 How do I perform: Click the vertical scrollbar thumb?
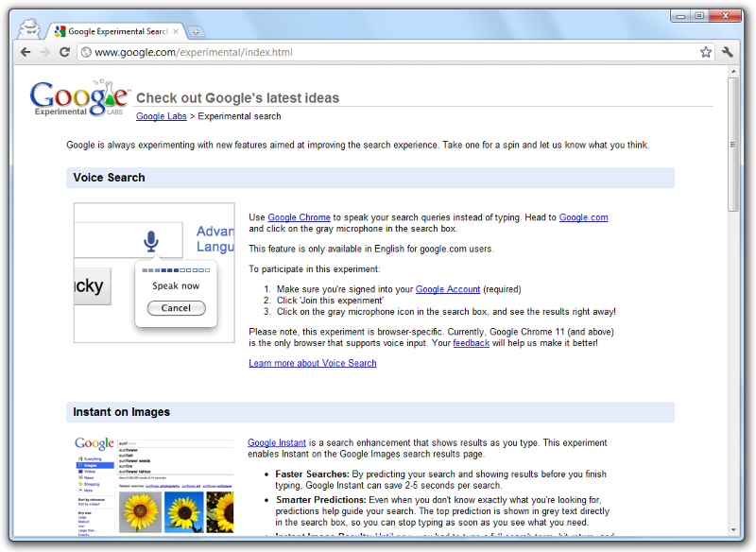coord(733,145)
